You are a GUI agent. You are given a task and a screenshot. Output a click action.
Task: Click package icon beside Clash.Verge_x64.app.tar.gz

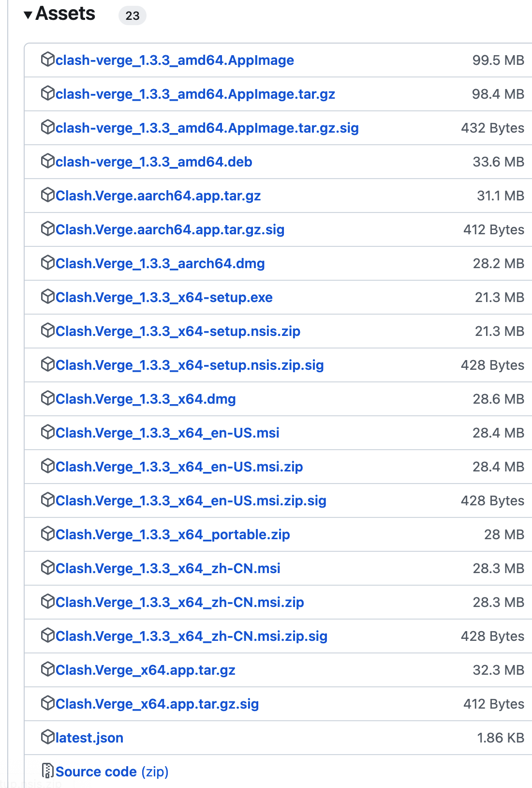48,669
